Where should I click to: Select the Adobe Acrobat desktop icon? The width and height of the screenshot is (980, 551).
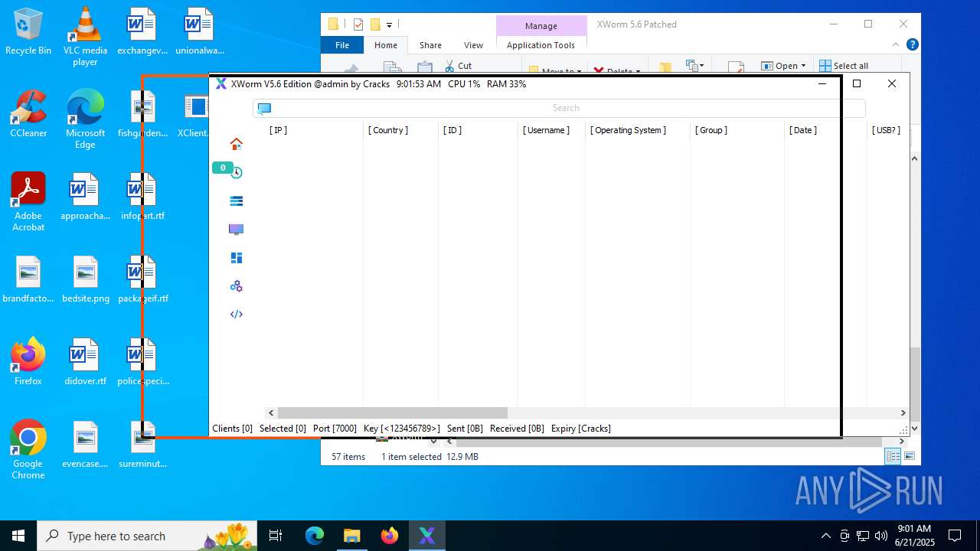point(28,201)
